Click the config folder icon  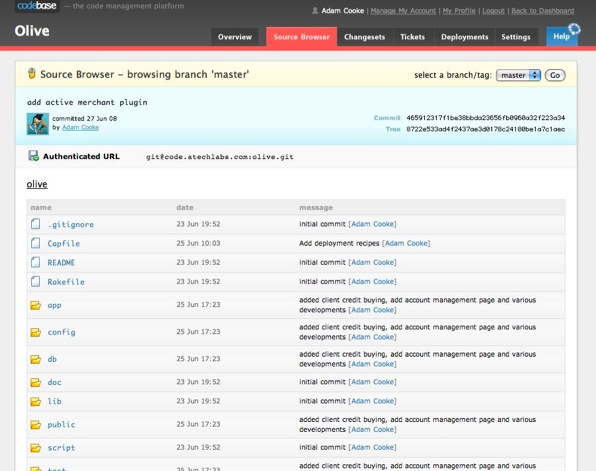coord(35,332)
